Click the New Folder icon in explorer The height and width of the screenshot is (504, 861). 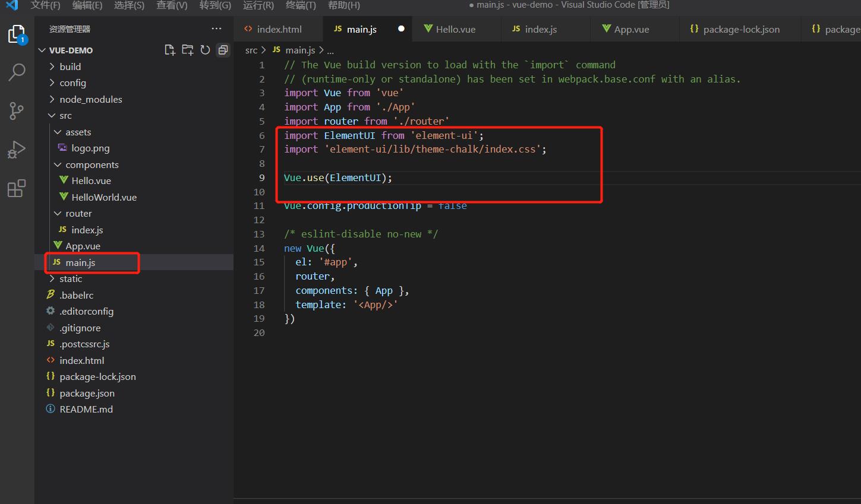coord(188,50)
